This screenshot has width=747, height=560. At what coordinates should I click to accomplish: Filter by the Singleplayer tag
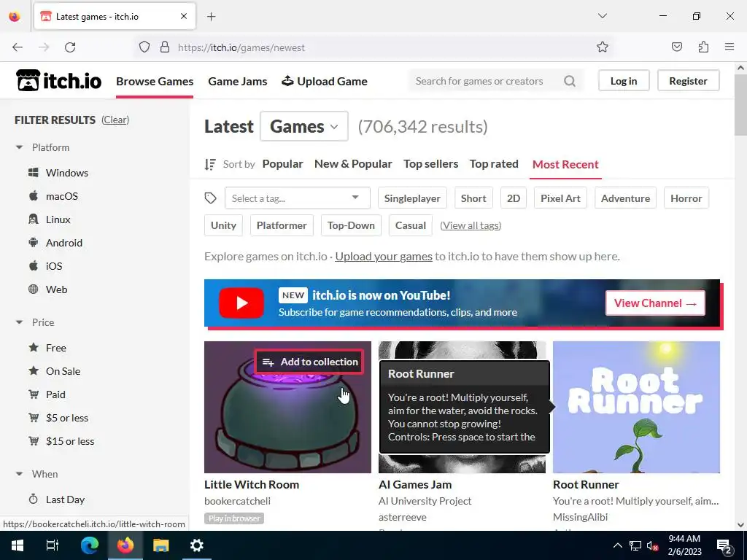tap(412, 198)
